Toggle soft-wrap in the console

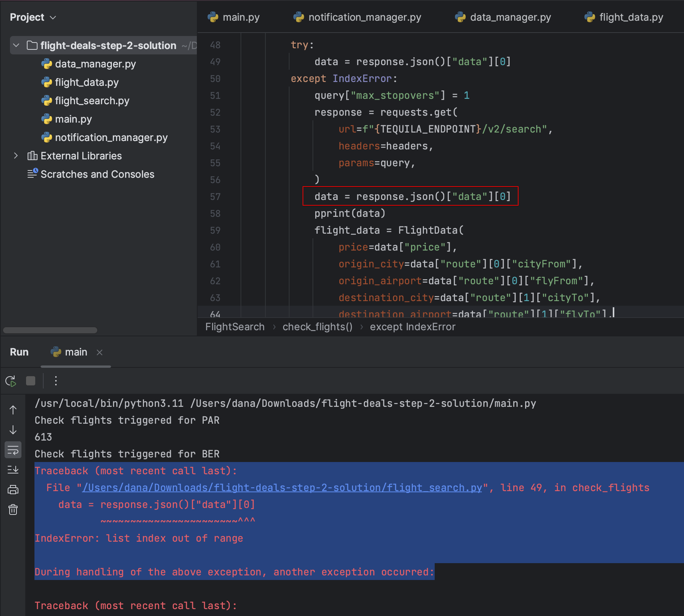13,450
